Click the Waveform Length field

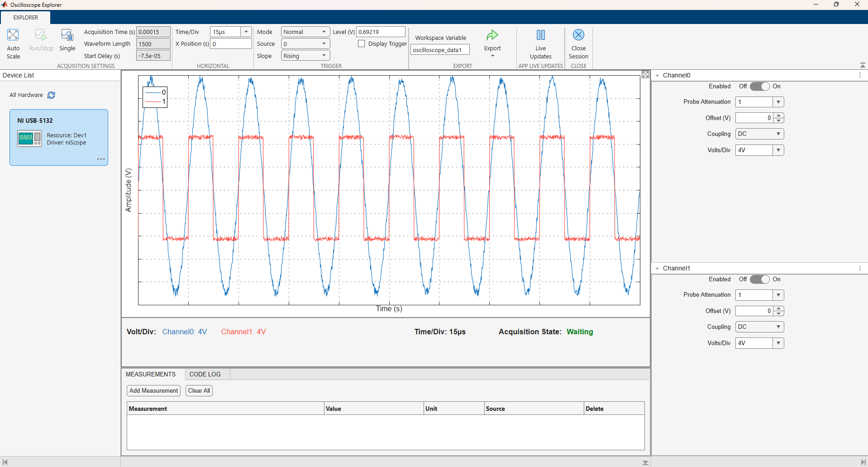[153, 44]
